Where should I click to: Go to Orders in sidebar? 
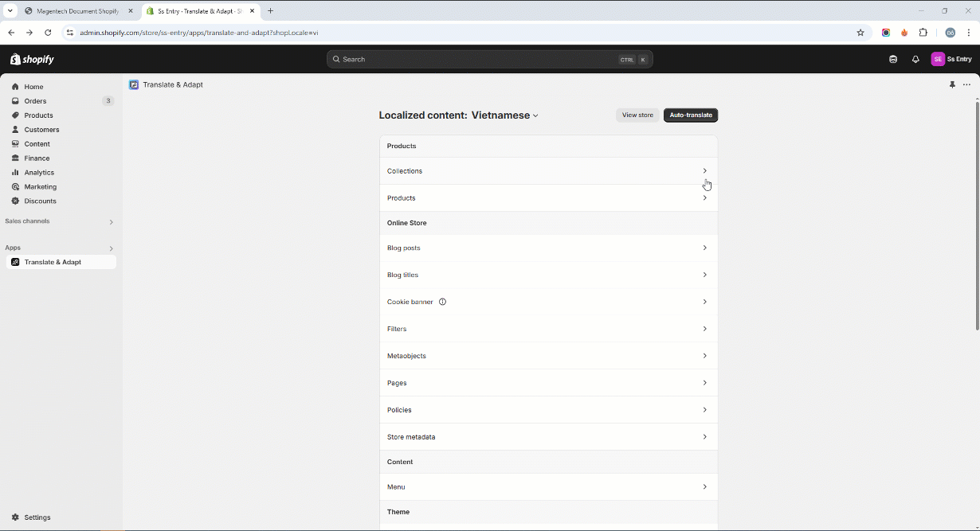pyautogui.click(x=35, y=101)
